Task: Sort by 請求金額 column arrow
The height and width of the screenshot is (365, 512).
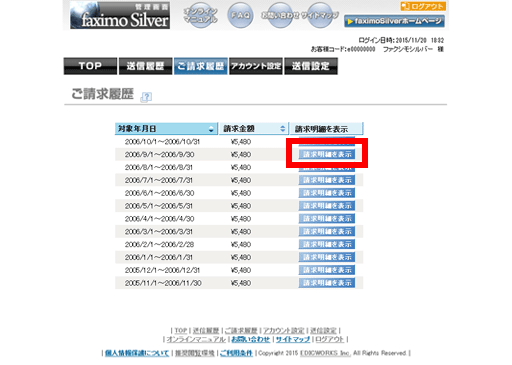Action: click(x=283, y=128)
